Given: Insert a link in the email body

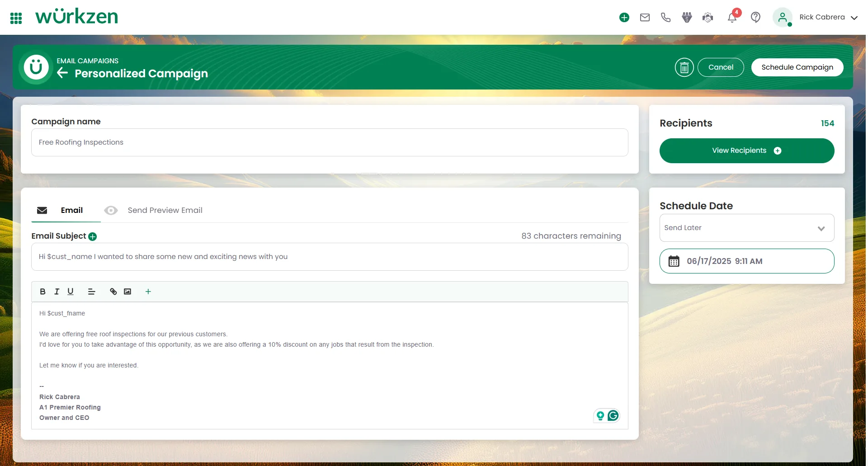Looking at the screenshot, I should pyautogui.click(x=113, y=292).
